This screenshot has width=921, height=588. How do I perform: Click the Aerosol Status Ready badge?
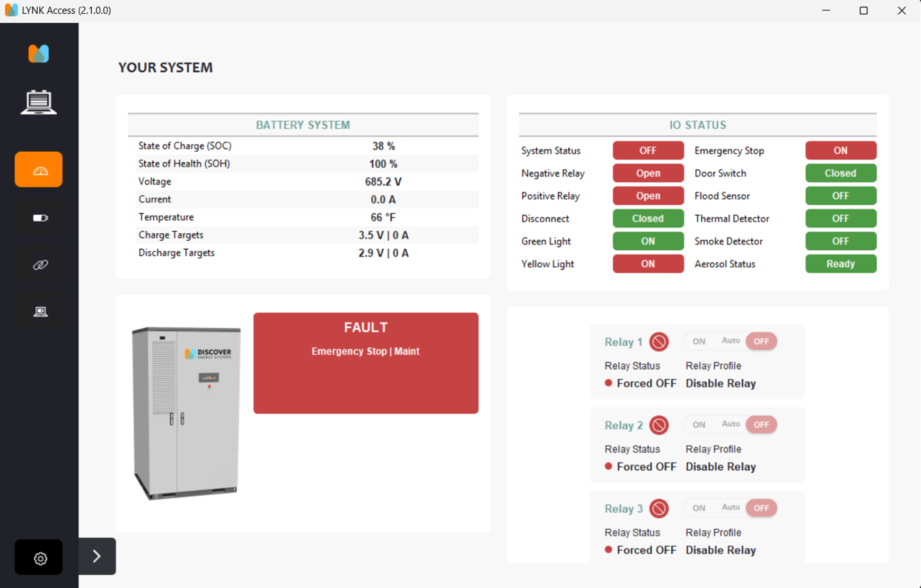(x=840, y=264)
